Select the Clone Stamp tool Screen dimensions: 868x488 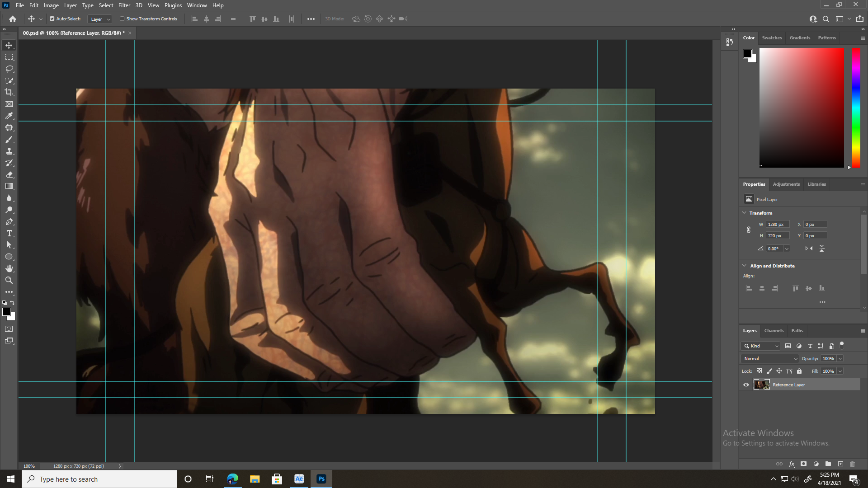9,151
